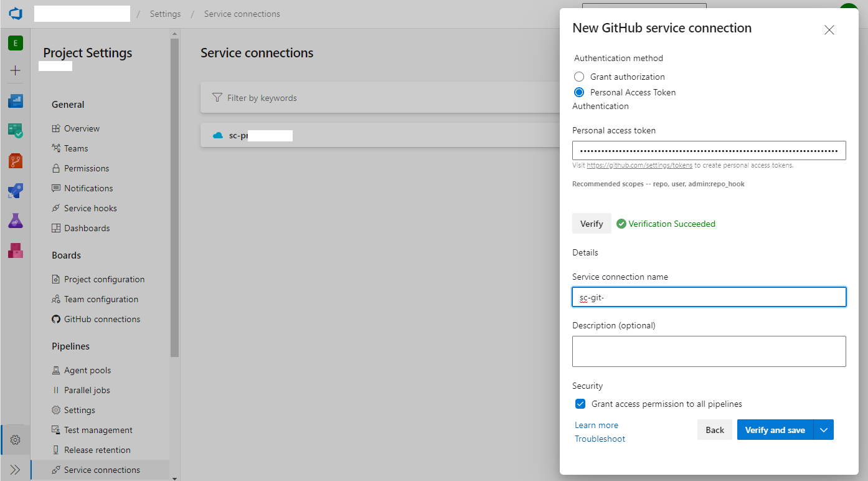Viewport: 868px width, 481px height.
Task: Select the sc-pr service connection row
Action: tap(380, 135)
